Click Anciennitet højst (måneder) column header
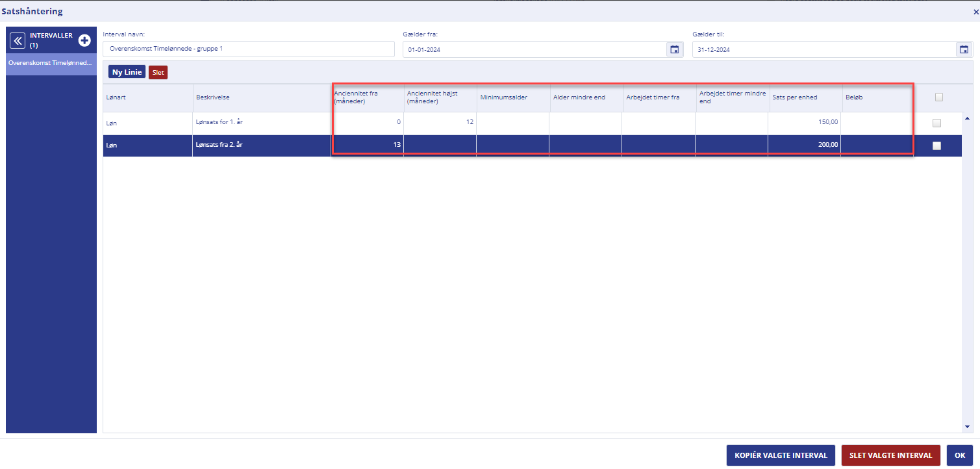Viewport: 980px width, 469px height. pyautogui.click(x=440, y=97)
